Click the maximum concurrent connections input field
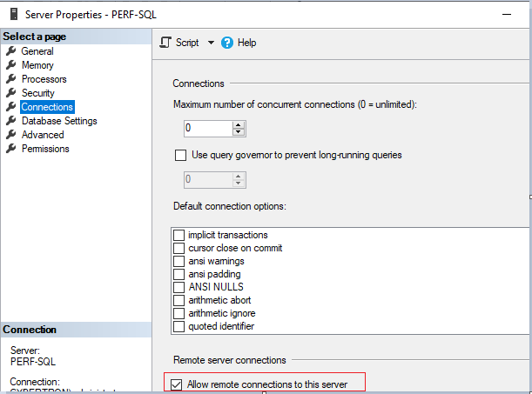Viewport: 532px width, 394px height. click(x=207, y=129)
